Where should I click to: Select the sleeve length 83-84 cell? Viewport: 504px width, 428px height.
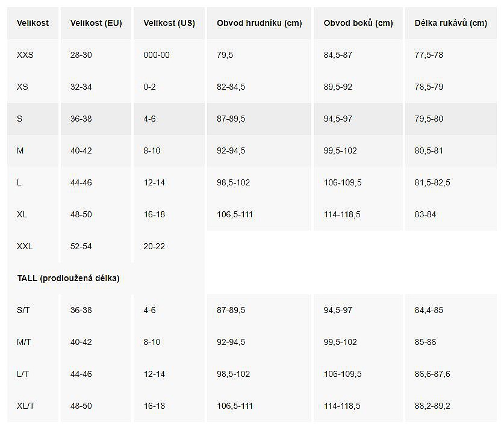click(425, 214)
